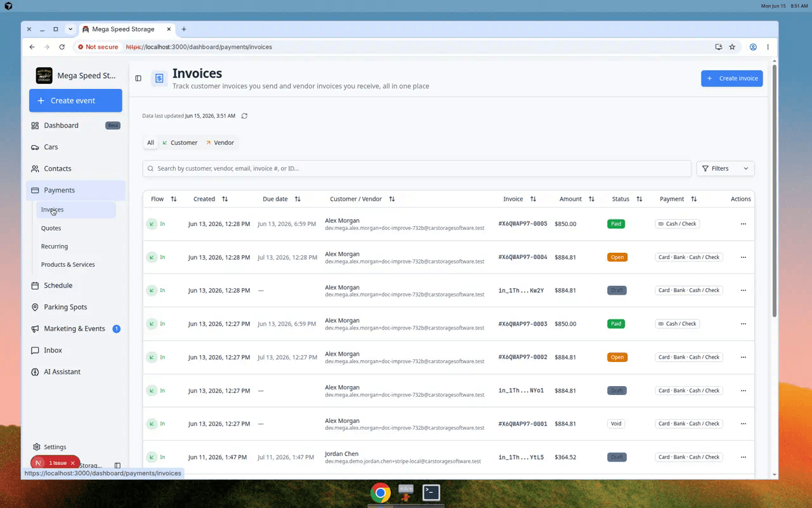Click the Create invoice button
The height and width of the screenshot is (508, 812).
[731, 78]
